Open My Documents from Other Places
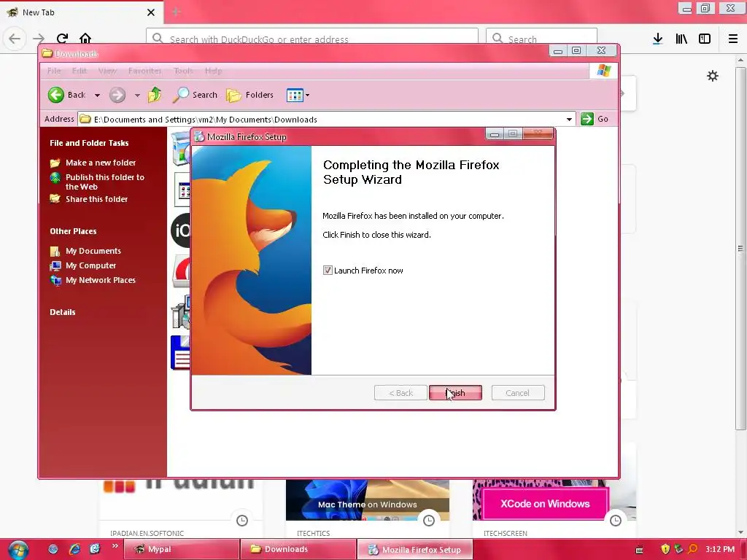Screen dimensions: 747x560 [93, 251]
